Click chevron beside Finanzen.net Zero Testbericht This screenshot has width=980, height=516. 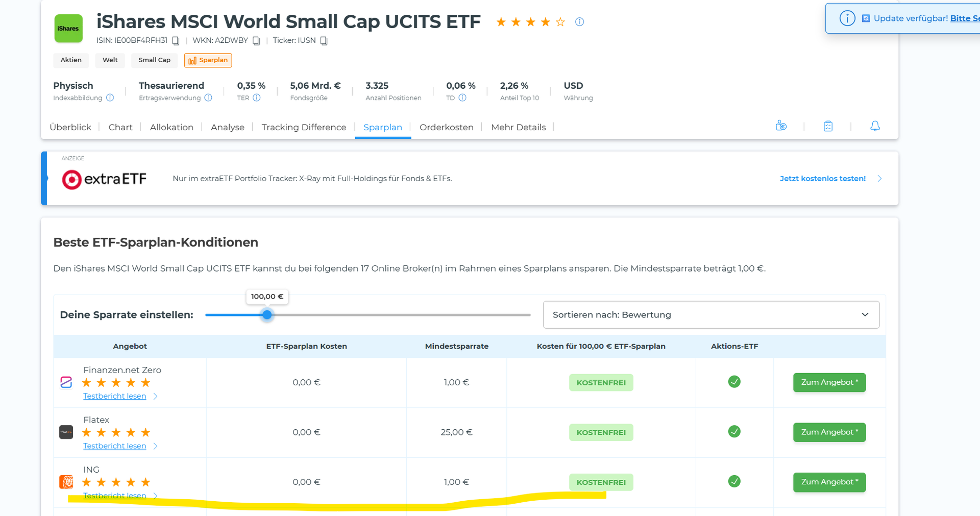coord(156,397)
